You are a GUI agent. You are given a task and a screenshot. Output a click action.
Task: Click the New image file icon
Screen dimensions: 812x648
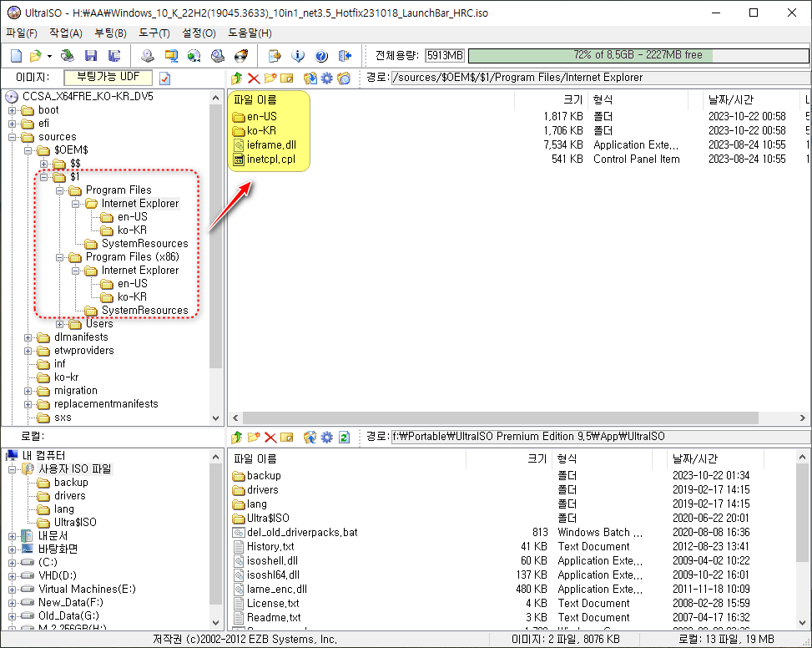click(x=16, y=55)
